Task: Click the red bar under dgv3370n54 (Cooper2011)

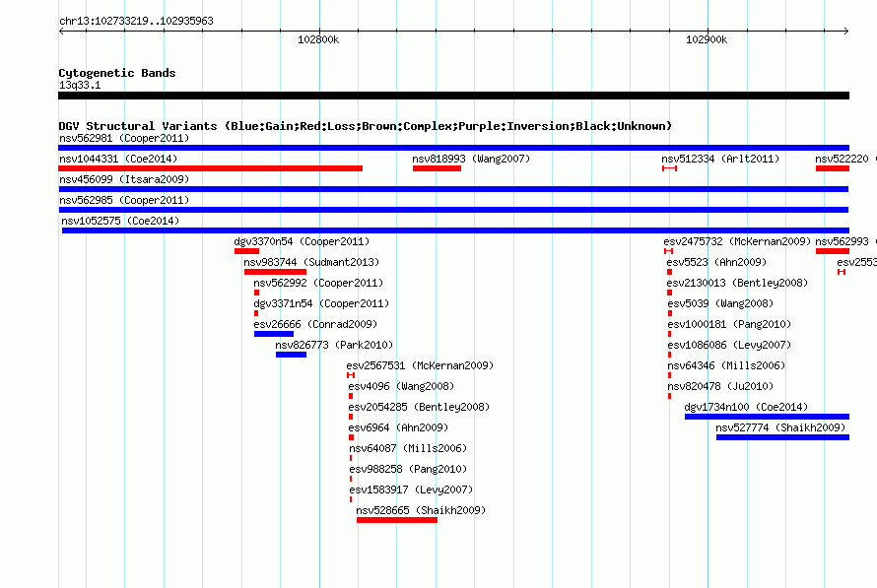Action: pyautogui.click(x=246, y=251)
